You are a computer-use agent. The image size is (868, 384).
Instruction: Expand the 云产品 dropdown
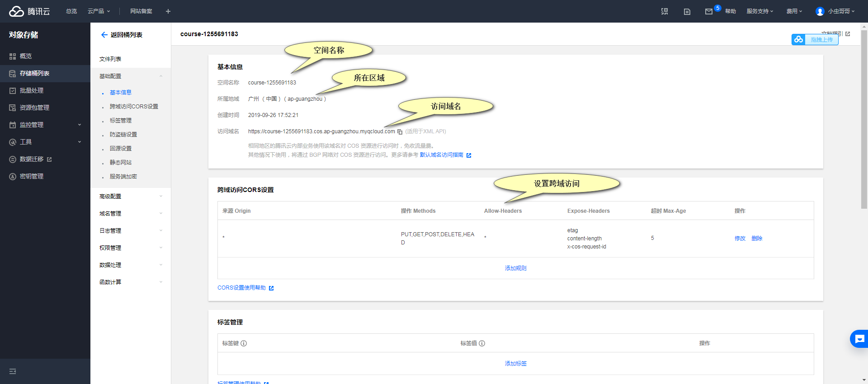[99, 11]
